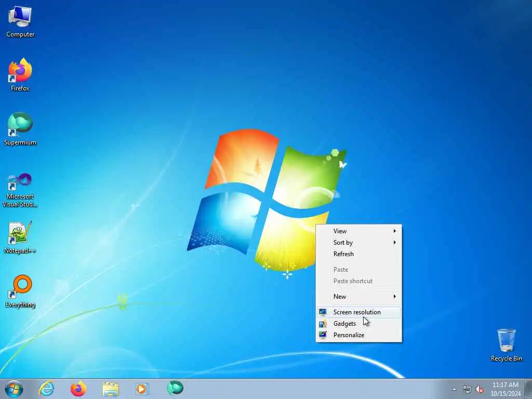Click the Show desktop strip

tap(528, 389)
